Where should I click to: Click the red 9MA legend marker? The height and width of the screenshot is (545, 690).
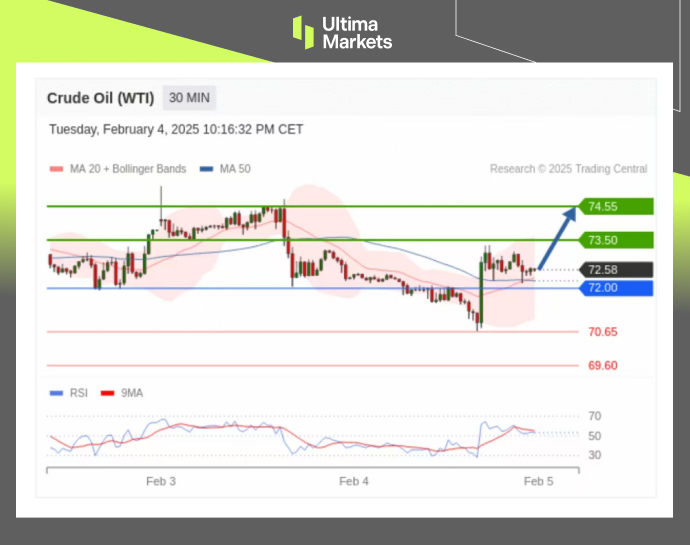[x=108, y=393]
